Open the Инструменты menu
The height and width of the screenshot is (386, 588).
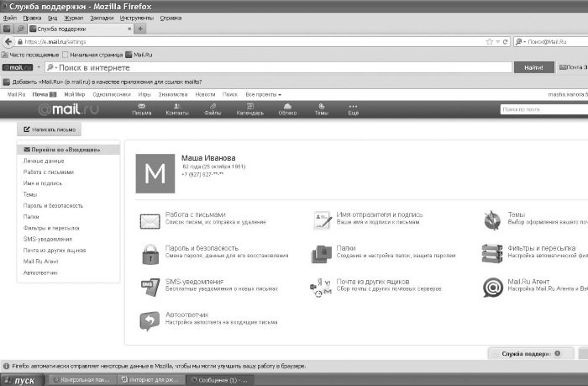click(x=136, y=18)
